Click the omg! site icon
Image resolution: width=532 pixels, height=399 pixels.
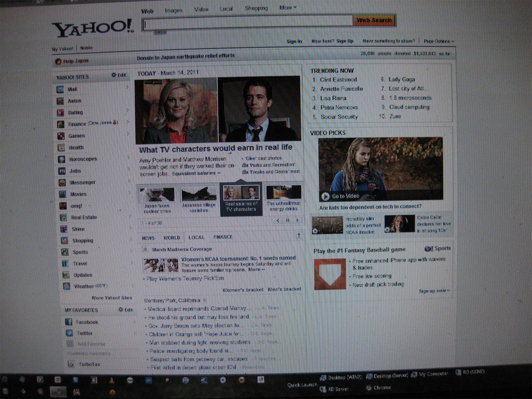(63, 206)
